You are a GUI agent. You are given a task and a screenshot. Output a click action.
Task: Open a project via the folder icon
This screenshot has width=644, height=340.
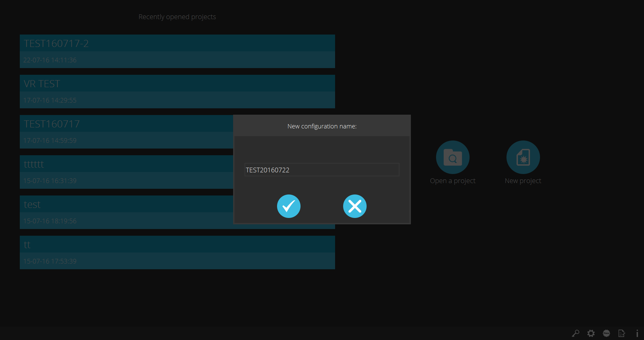[452, 157]
